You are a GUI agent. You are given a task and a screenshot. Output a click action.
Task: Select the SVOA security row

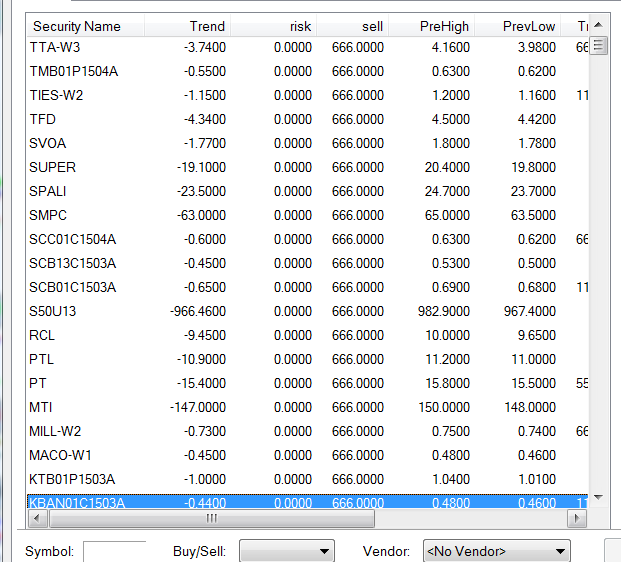pyautogui.click(x=307, y=143)
